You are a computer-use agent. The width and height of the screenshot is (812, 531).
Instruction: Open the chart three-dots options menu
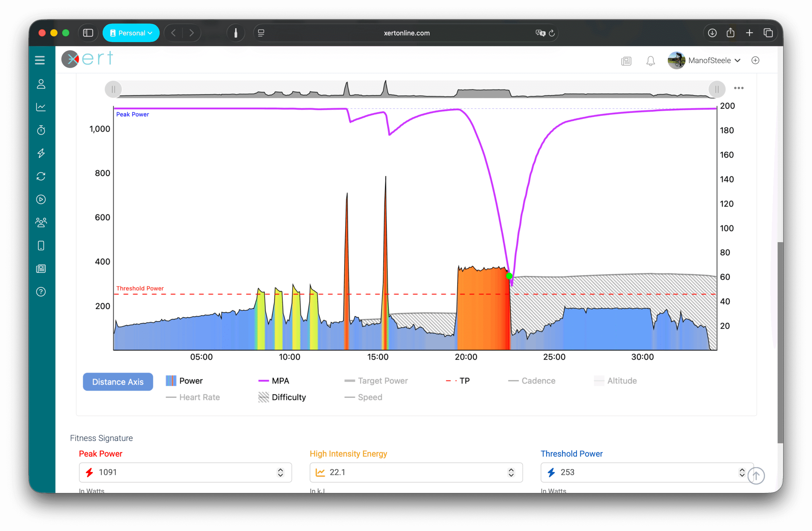point(739,88)
